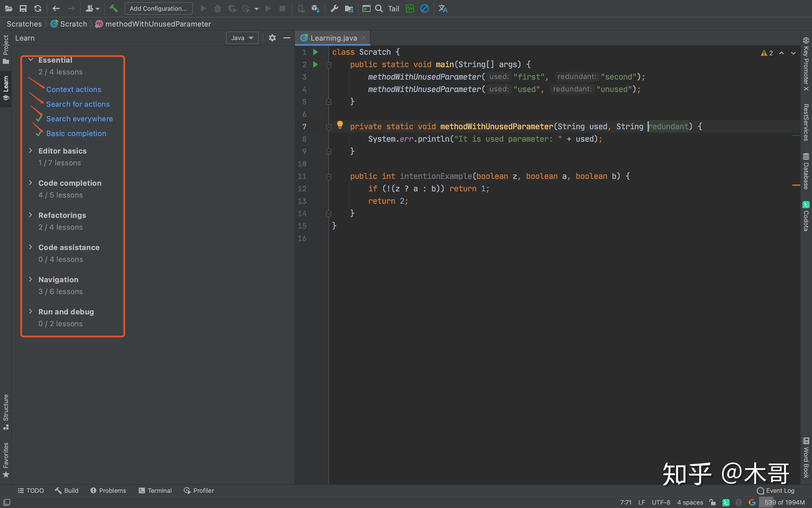Click the Run with Coverage shield icon

tap(232, 9)
